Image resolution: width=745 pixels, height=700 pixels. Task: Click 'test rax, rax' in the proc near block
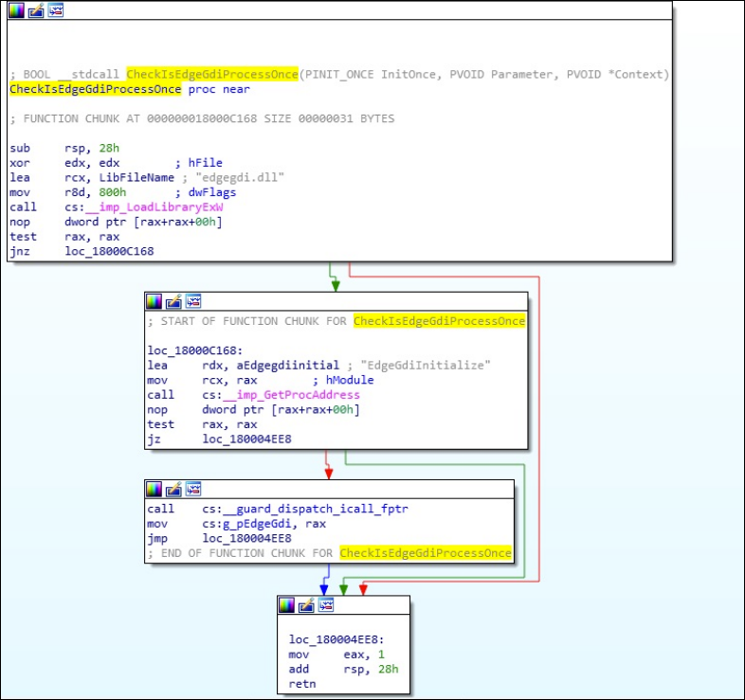64,237
